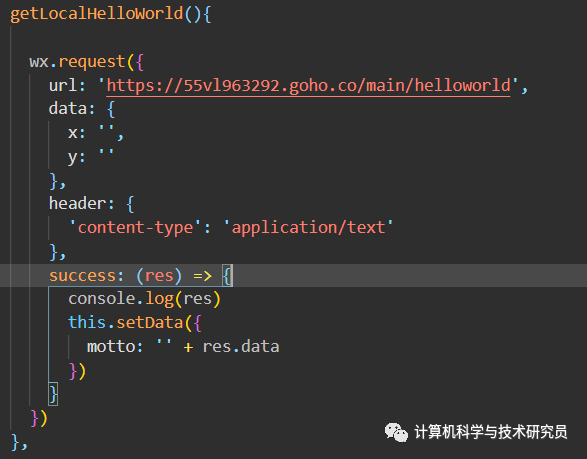Click the header property key

77,204
